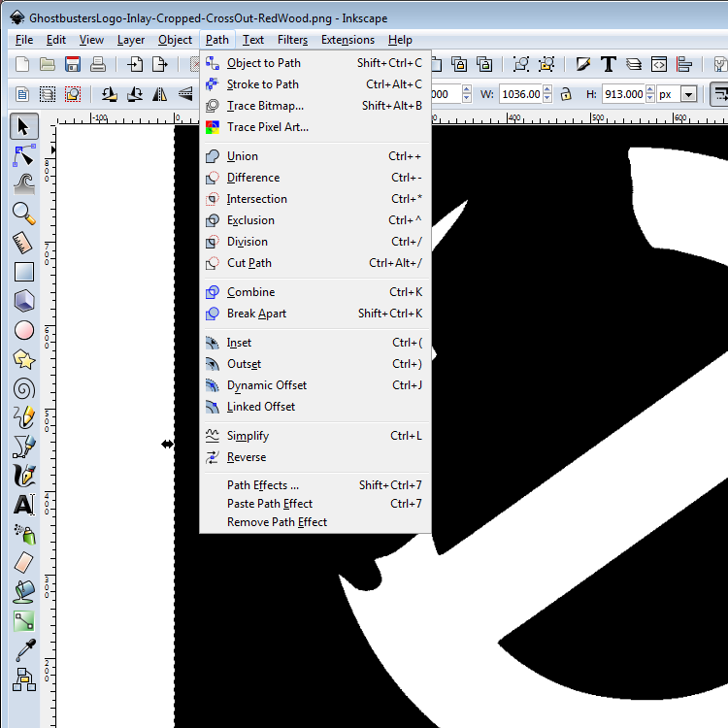This screenshot has height=728, width=728.
Task: Select the Rectangle tool
Action: [23, 272]
